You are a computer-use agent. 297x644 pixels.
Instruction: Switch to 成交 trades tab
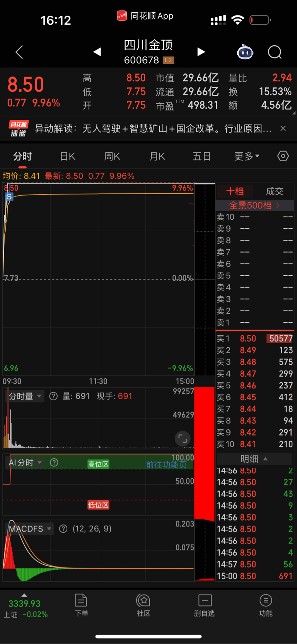coord(275,191)
